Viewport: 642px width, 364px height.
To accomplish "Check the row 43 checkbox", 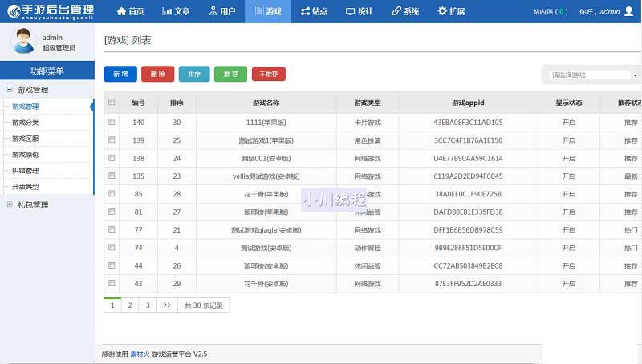I will [x=112, y=283].
